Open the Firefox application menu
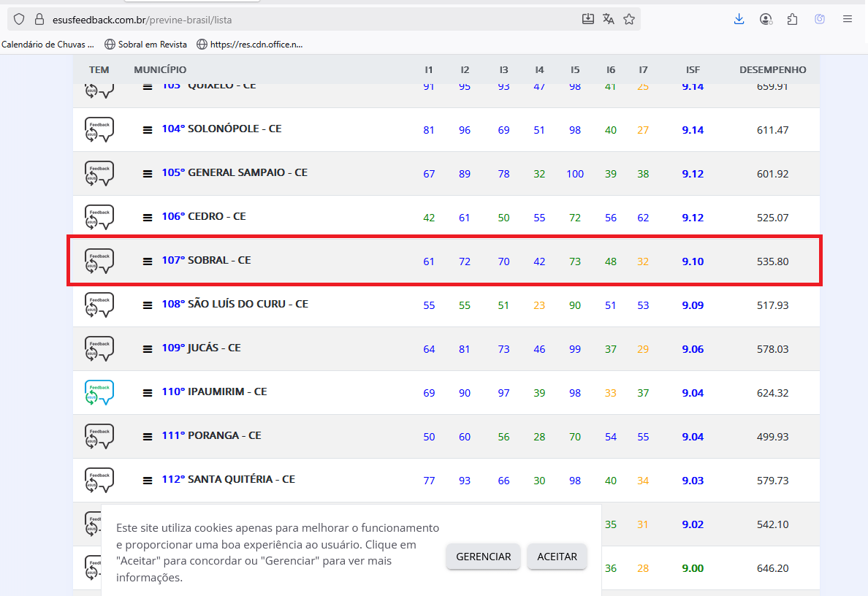 [848, 19]
